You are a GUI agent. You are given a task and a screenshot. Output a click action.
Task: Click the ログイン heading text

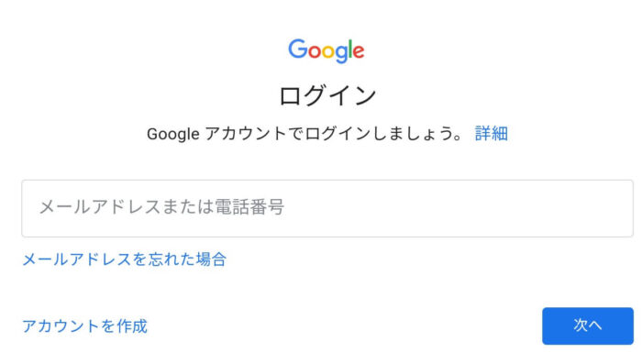(327, 95)
